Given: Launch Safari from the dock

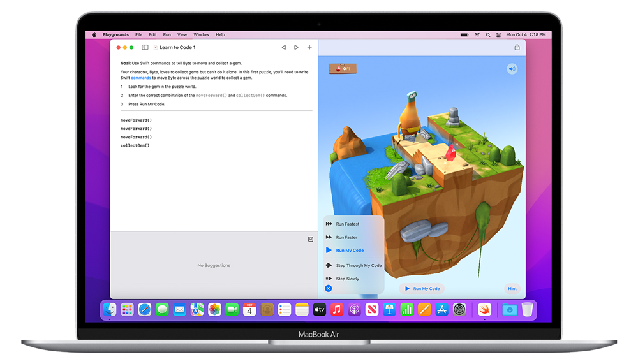Looking at the screenshot, I should 144,310.
